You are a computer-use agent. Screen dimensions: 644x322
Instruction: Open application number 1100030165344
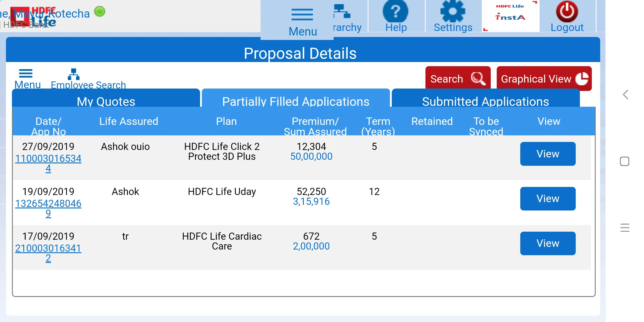tap(48, 163)
